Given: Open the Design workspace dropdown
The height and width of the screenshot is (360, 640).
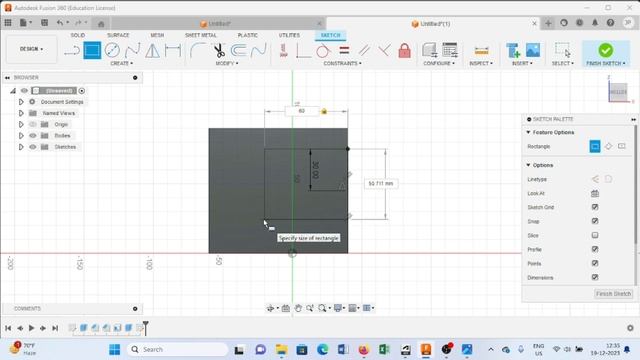Looking at the screenshot, I should [31, 49].
